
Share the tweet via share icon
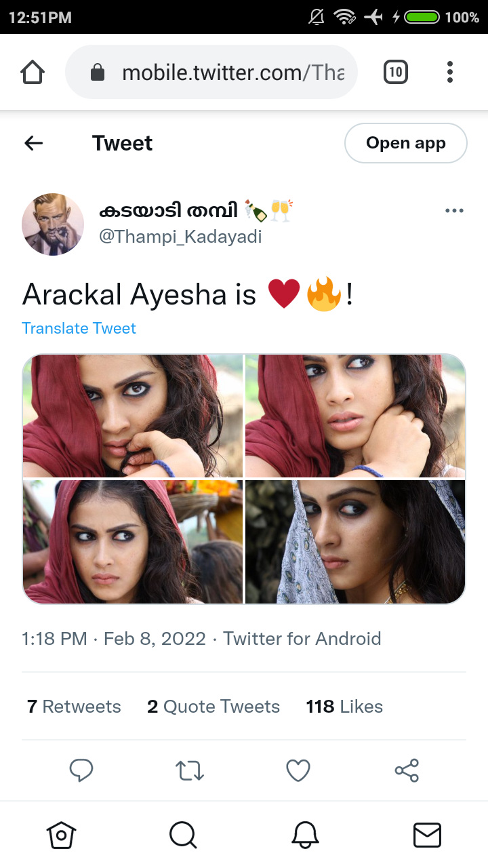pyautogui.click(x=407, y=770)
